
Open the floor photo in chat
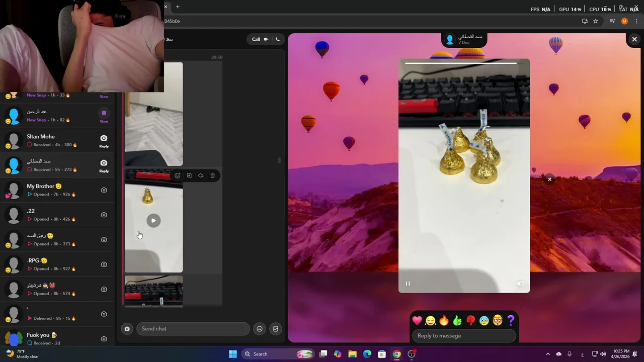153,114
